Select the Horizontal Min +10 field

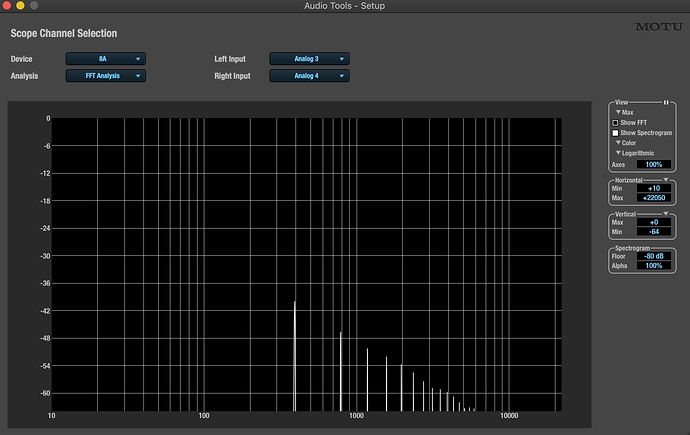(653, 188)
